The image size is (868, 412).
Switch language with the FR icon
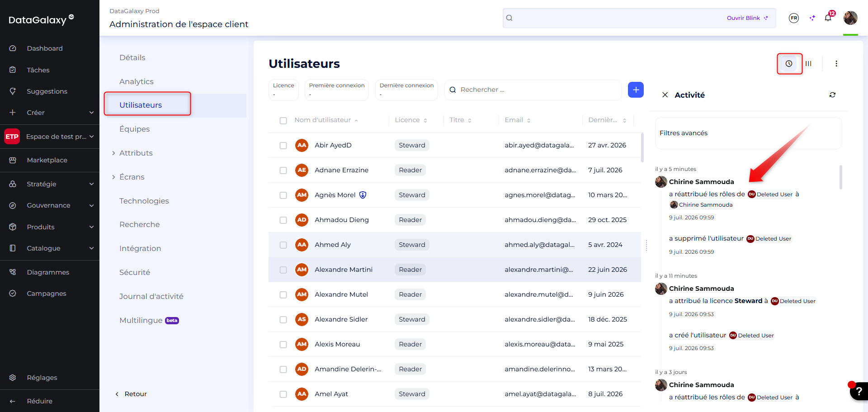(x=794, y=18)
